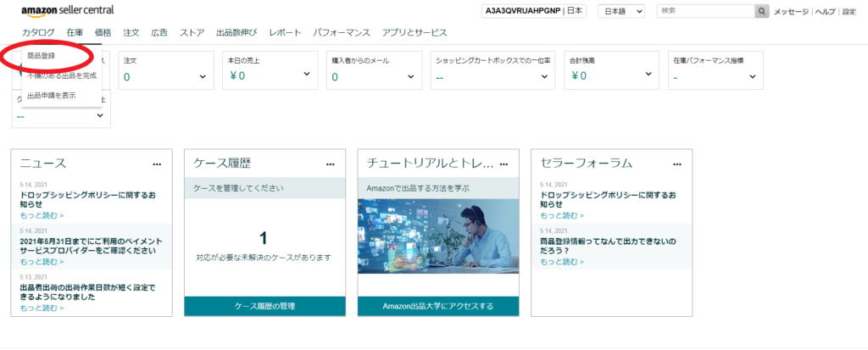
Task: Click the 0 value in 購入者からのメール
Action: pos(335,77)
